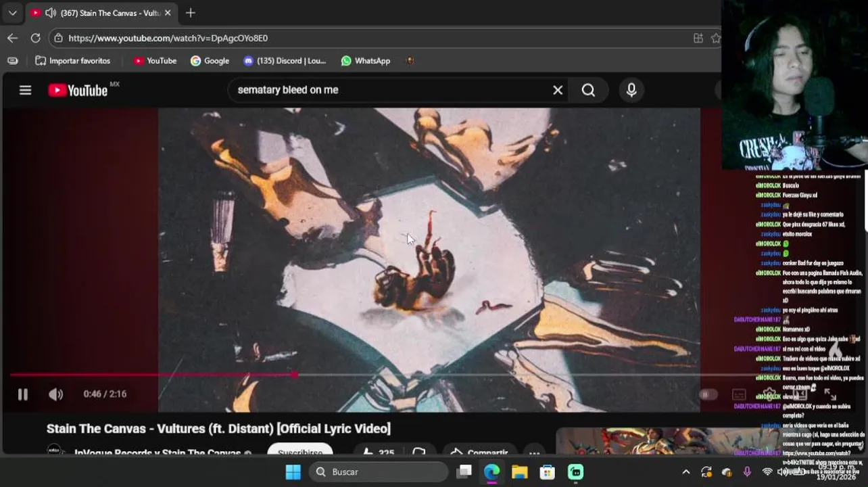868x487 pixels.
Task: Open Microsoft Store from the taskbar
Action: (x=548, y=471)
